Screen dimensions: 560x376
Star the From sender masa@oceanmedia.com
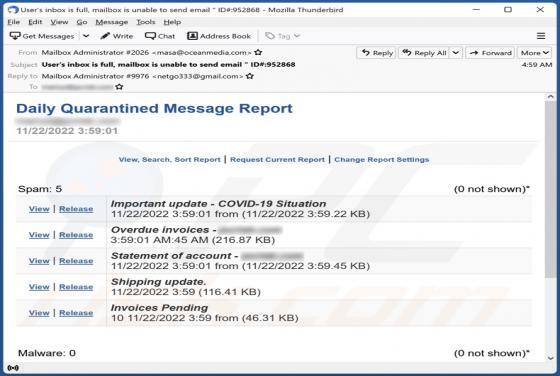[258, 52]
